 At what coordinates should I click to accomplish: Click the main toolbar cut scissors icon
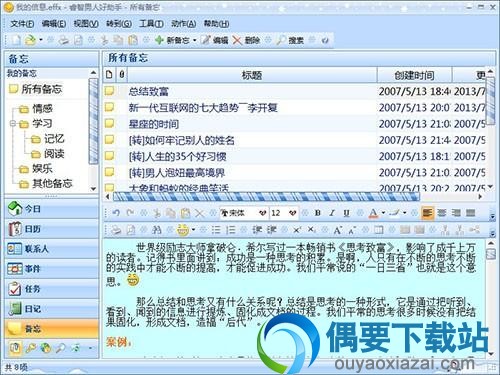coord(105,40)
